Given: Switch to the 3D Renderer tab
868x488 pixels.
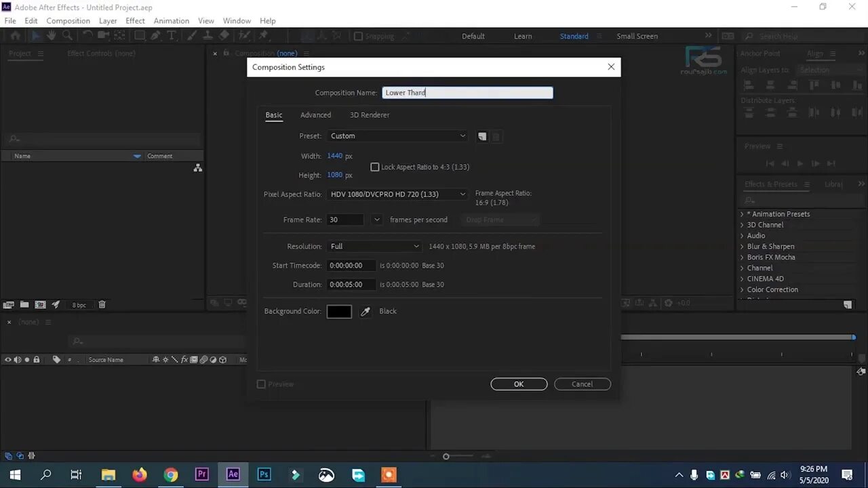Looking at the screenshot, I should (x=370, y=115).
